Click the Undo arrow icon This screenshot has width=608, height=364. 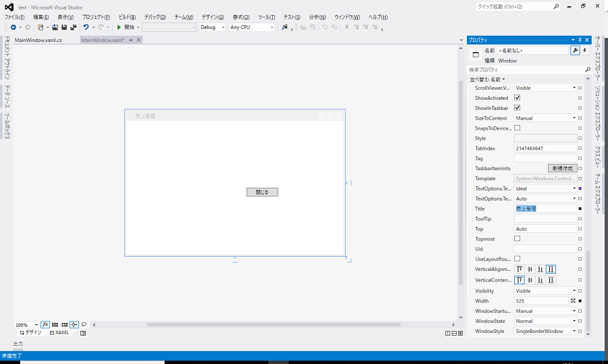pyautogui.click(x=86, y=27)
